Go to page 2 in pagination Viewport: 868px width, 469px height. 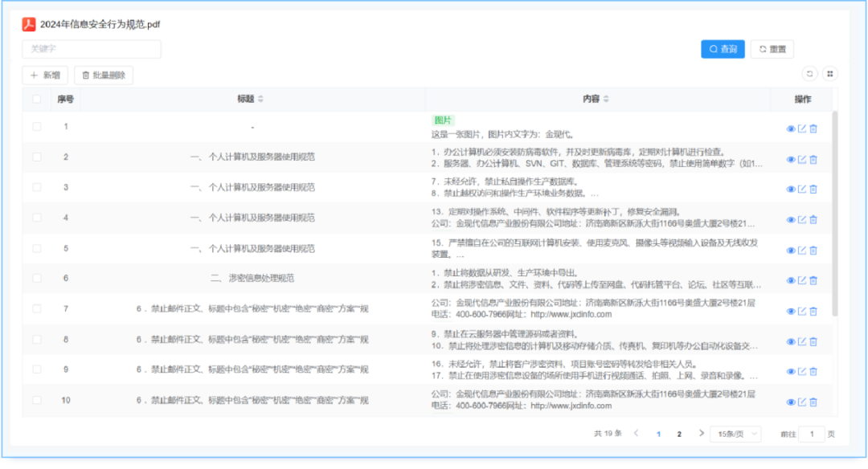pos(679,434)
